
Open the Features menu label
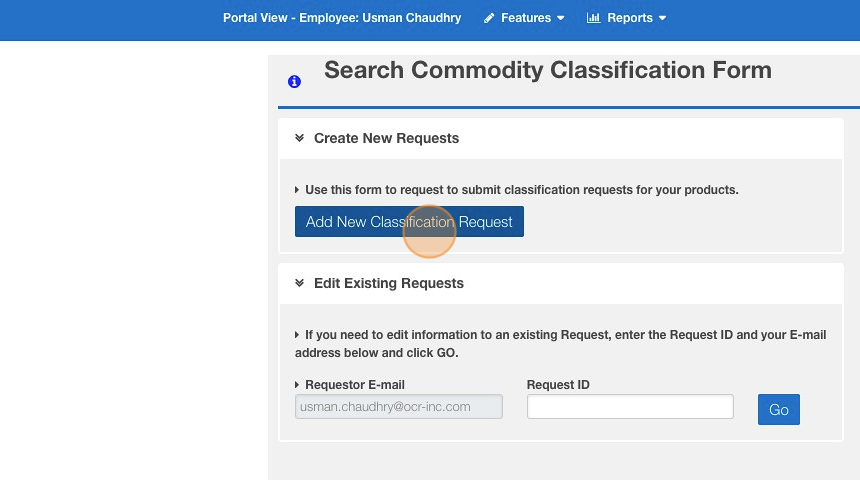click(x=526, y=18)
